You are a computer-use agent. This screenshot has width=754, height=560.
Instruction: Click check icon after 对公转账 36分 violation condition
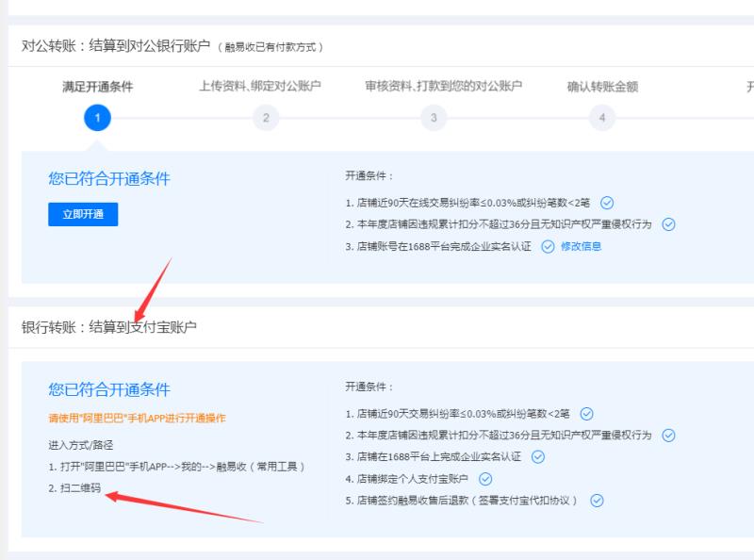pyautogui.click(x=669, y=224)
